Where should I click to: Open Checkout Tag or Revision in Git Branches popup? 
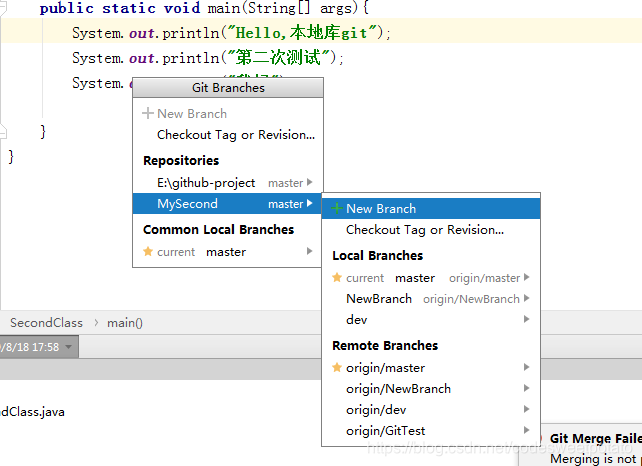coord(228,135)
